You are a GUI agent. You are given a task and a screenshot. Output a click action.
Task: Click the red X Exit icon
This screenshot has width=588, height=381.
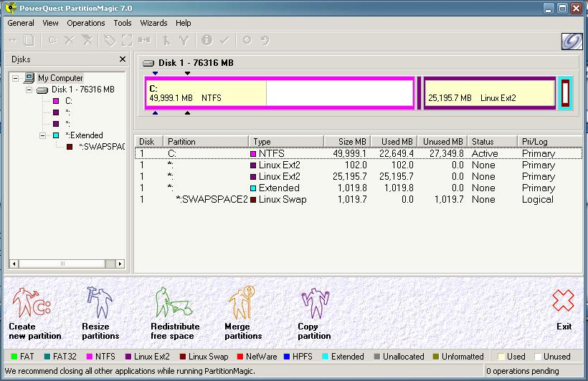point(564,302)
